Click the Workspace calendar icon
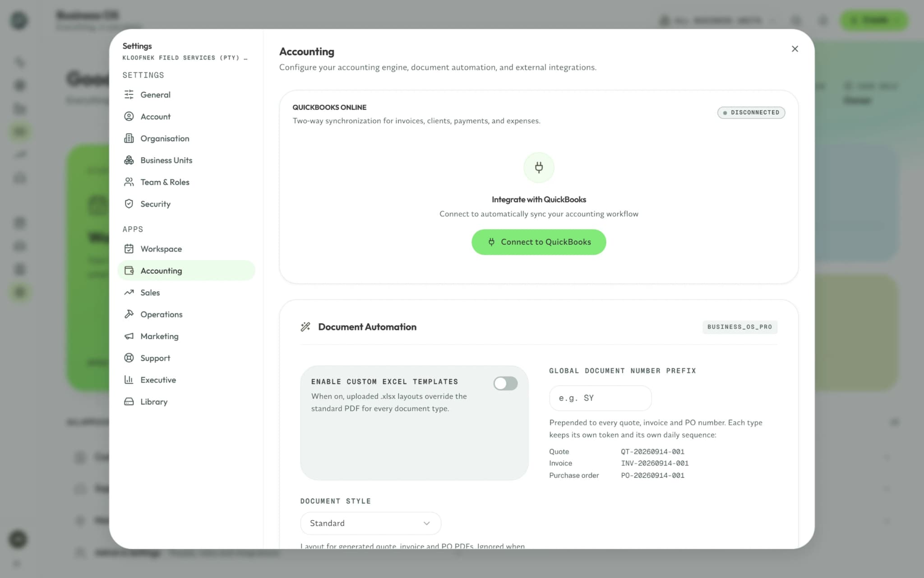924x578 pixels. pos(129,249)
